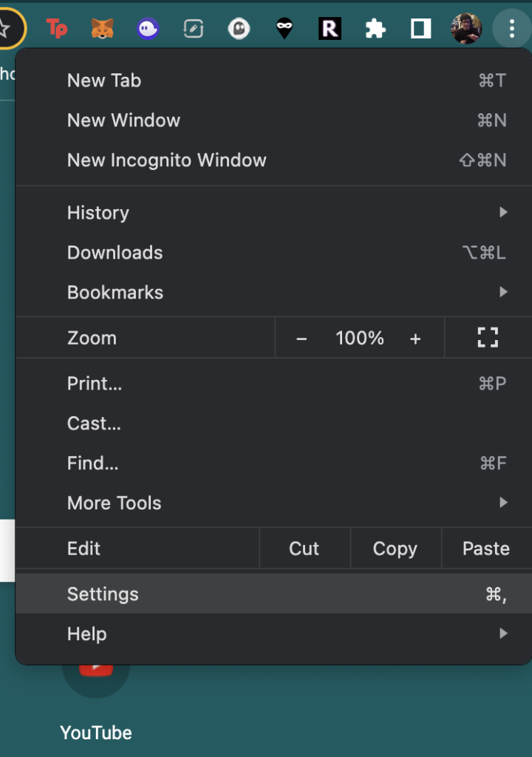This screenshot has width=532, height=757.
Task: Expand the More Tools submenu
Action: (273, 503)
